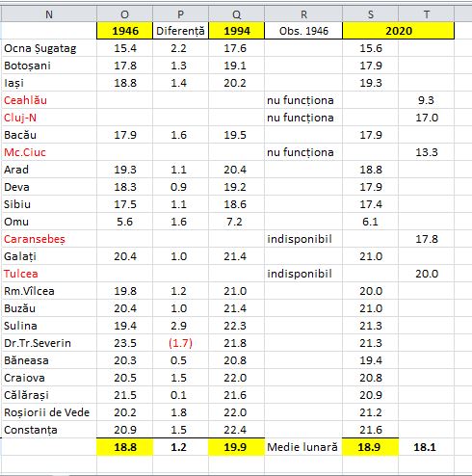Viewport: 472px width, 476px height.
Task: Select column O header
Action: [x=124, y=14]
